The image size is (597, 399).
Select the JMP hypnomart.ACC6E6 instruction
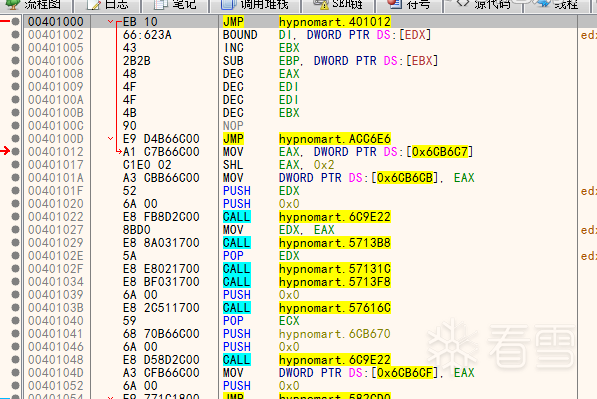pyautogui.click(x=307, y=139)
